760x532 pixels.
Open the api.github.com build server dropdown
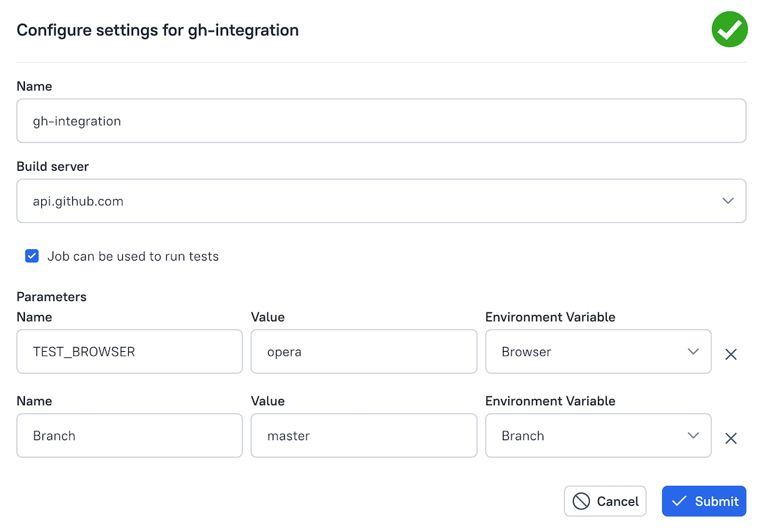[x=381, y=201]
